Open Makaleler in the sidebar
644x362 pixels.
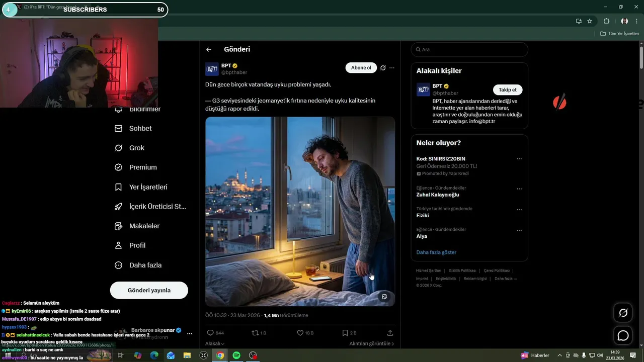pyautogui.click(x=137, y=226)
